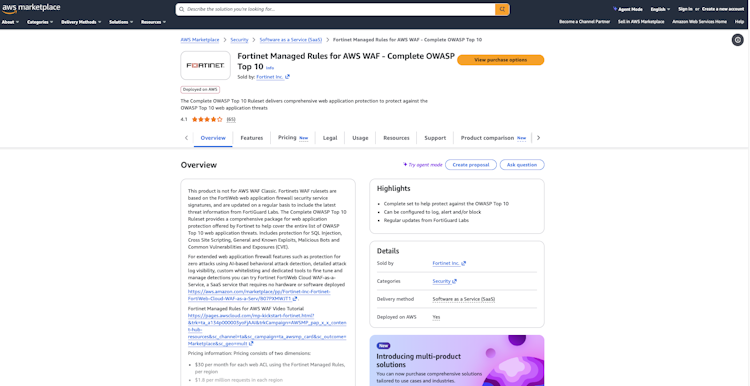This screenshot has width=750, height=386.
Task: Click the Highlights heading
Action: [x=393, y=188]
